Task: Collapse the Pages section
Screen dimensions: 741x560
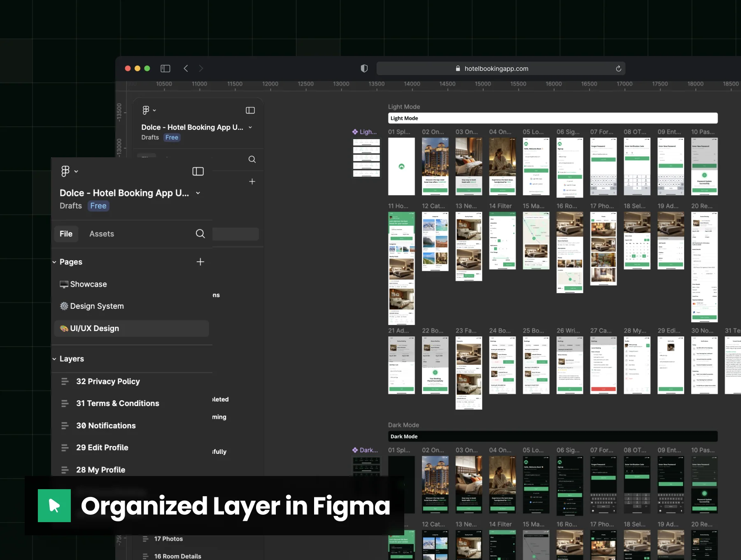Action: [54, 262]
